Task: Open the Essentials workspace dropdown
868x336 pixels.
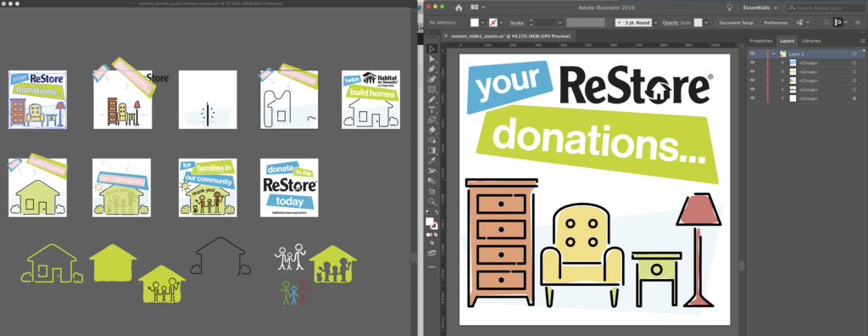Action: (760, 8)
